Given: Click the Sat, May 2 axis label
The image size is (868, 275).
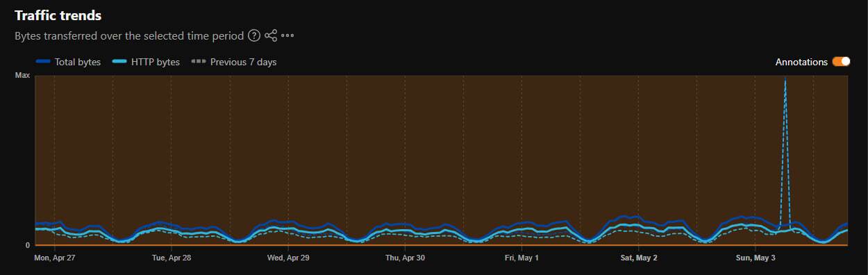Looking at the screenshot, I should [639, 258].
